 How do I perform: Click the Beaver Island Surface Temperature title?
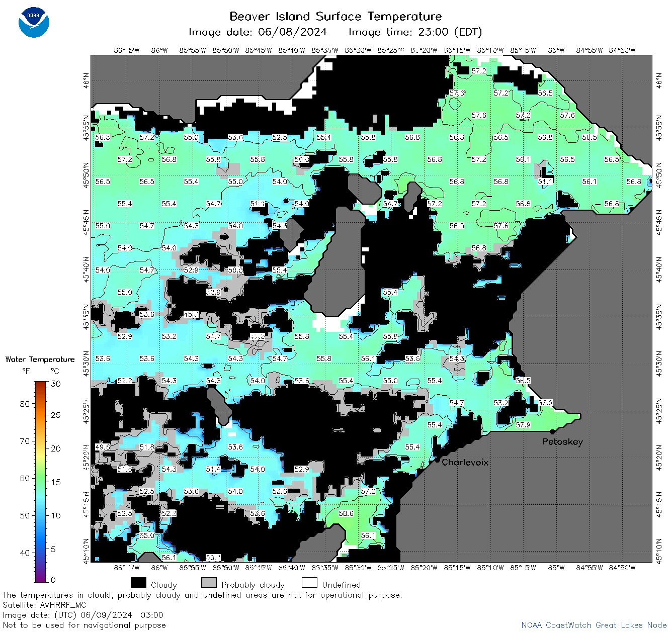pos(335,16)
